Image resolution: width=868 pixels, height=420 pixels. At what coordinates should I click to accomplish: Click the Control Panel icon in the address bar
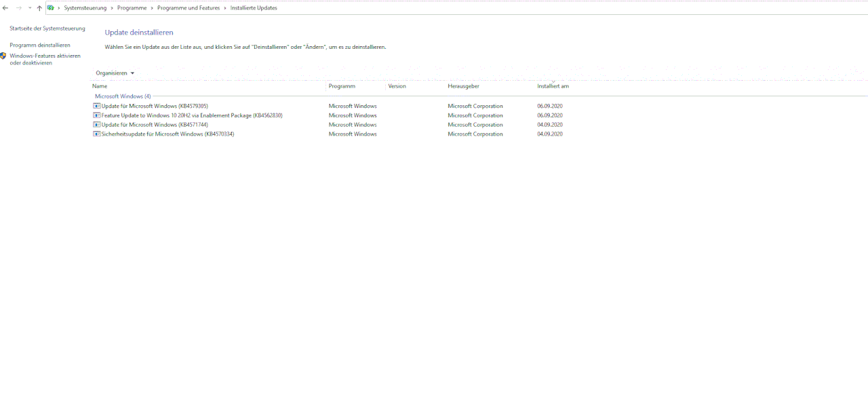point(50,8)
